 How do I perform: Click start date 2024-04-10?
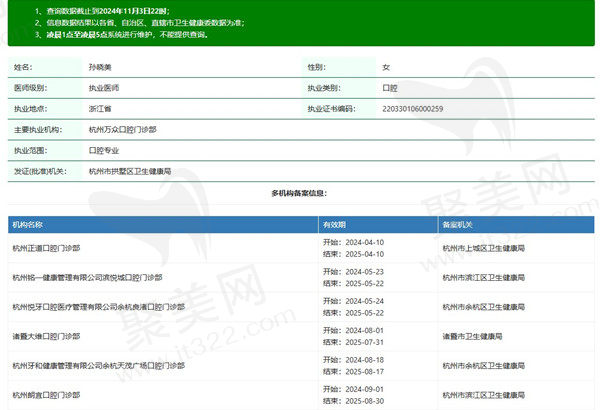click(x=365, y=242)
